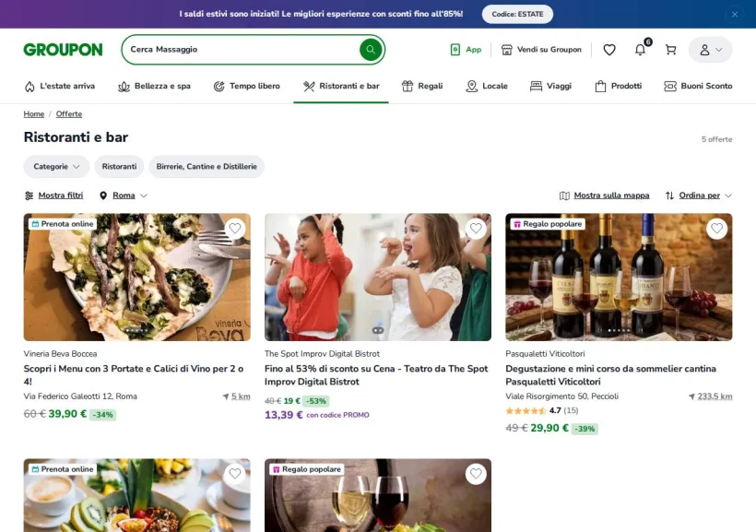Screen dimensions: 756x532
Task: Click the 233,5 km distance link
Action: 715,396
